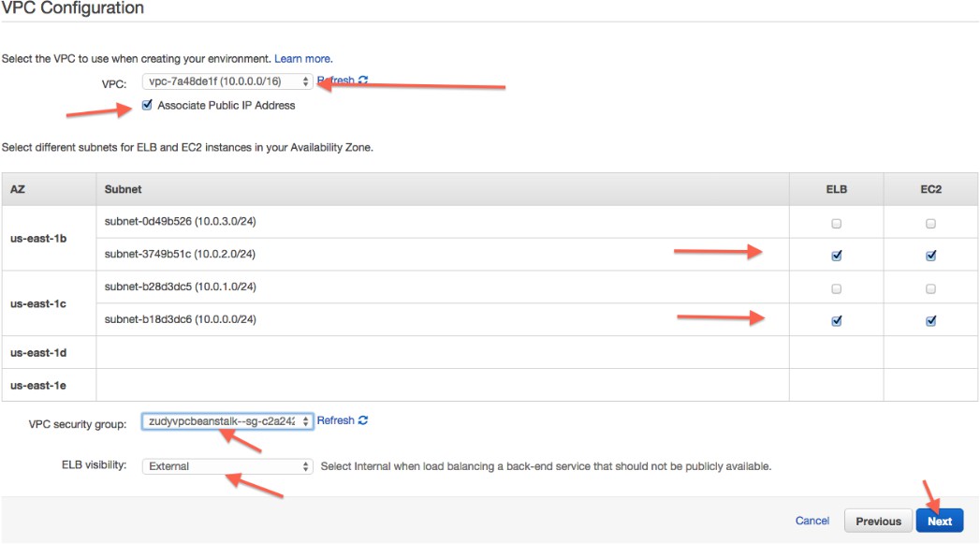Open the VPC selection dropdown

click(x=227, y=82)
